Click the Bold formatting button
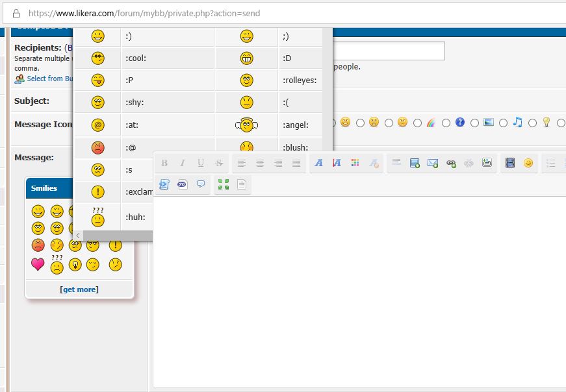This screenshot has width=566, height=392. (x=164, y=164)
